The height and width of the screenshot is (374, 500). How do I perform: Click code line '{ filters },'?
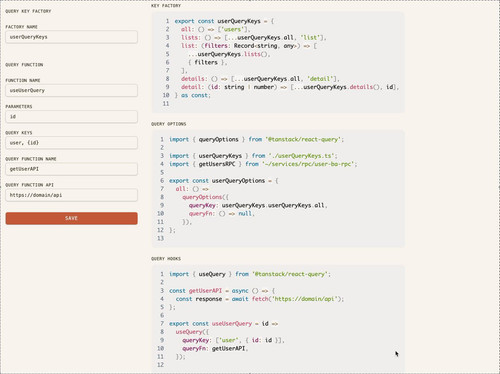coord(207,62)
